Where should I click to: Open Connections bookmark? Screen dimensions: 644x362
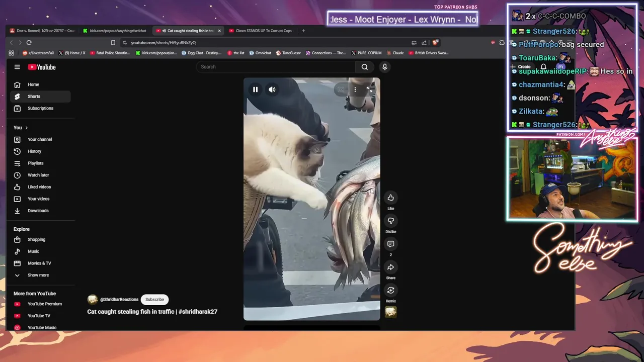pos(326,53)
